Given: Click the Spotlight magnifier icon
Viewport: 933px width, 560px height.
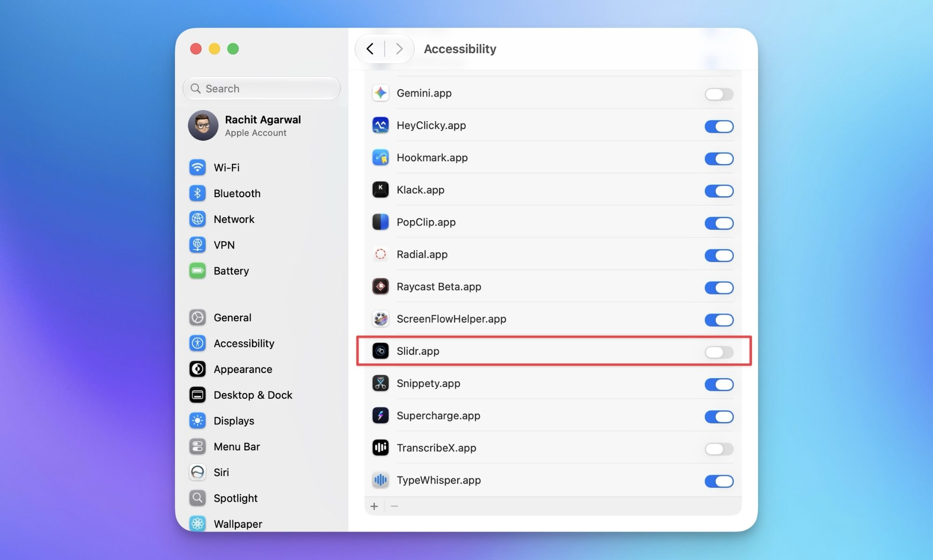Looking at the screenshot, I should pyautogui.click(x=197, y=498).
